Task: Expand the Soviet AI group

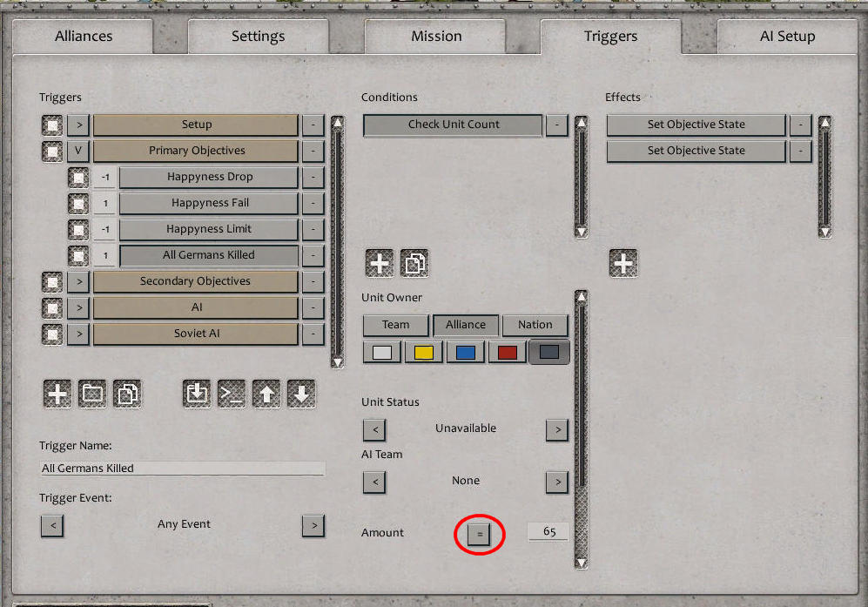Action: click(x=78, y=334)
